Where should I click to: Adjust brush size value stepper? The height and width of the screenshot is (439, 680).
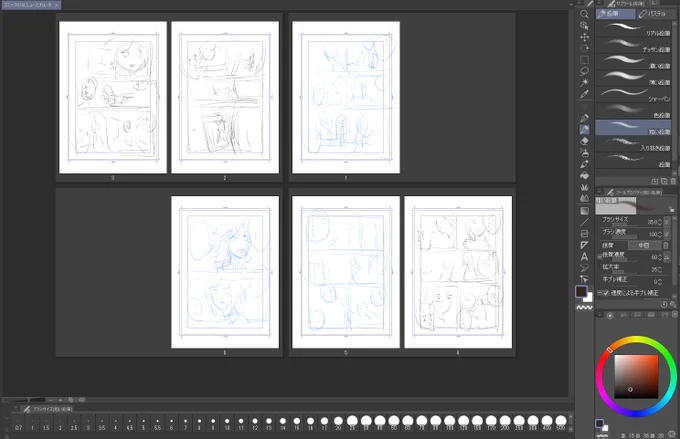(660, 222)
